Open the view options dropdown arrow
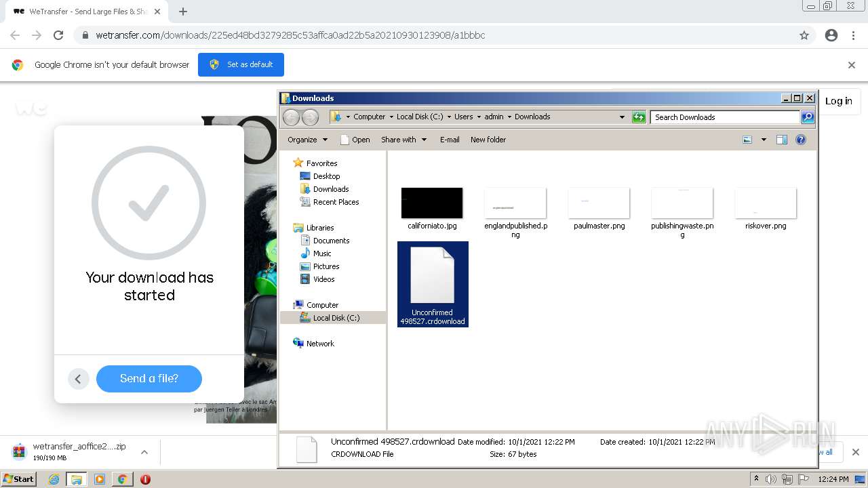This screenshot has height=488, width=868. [x=764, y=140]
